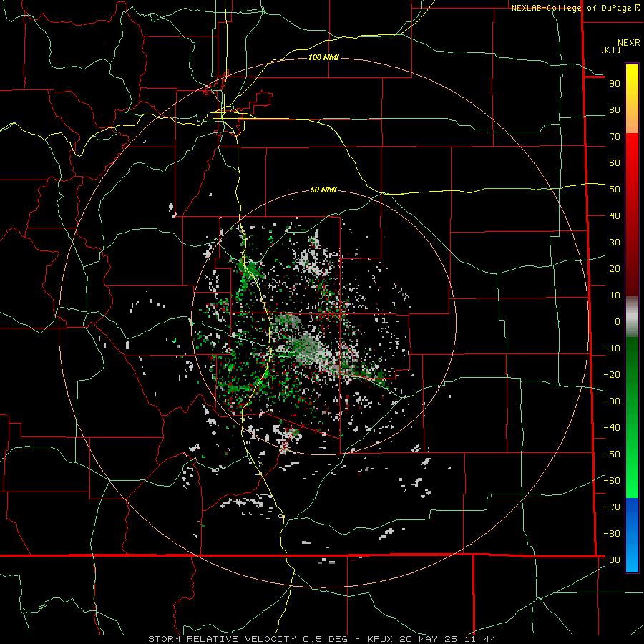
Task: Click the -90 value on velocity scale
Action: click(x=612, y=560)
